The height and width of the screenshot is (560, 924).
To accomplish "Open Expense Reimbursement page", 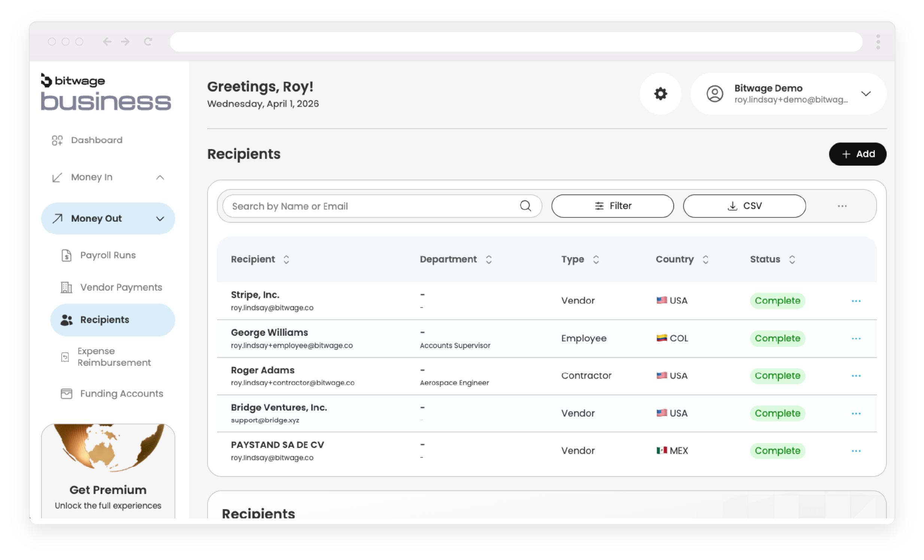I will pyautogui.click(x=114, y=357).
